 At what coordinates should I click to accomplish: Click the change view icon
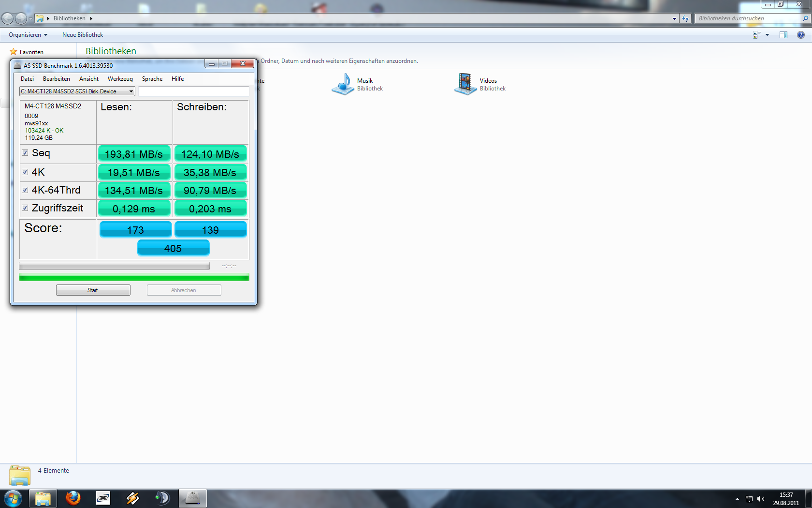(757, 35)
